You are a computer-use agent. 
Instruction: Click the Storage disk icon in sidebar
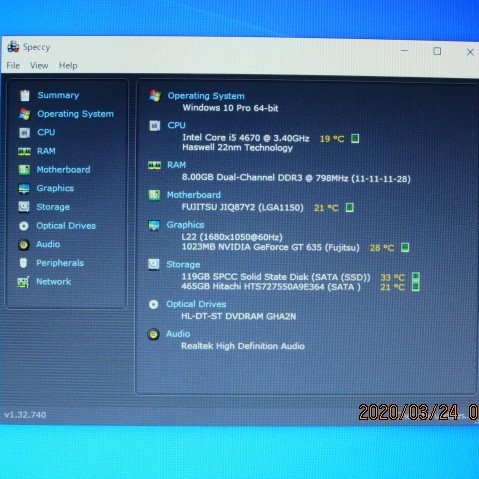24,207
